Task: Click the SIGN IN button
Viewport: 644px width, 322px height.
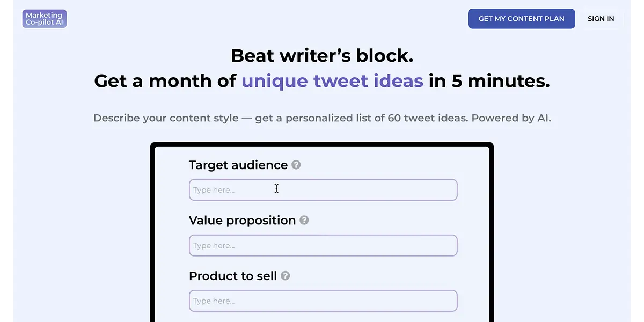Action: click(x=601, y=19)
